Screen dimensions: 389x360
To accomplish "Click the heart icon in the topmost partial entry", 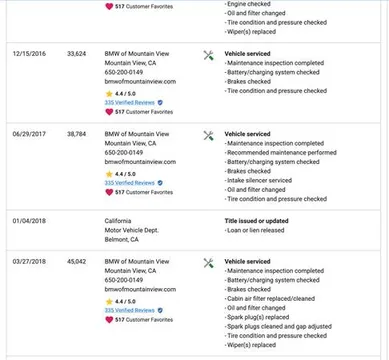I will [109, 6].
